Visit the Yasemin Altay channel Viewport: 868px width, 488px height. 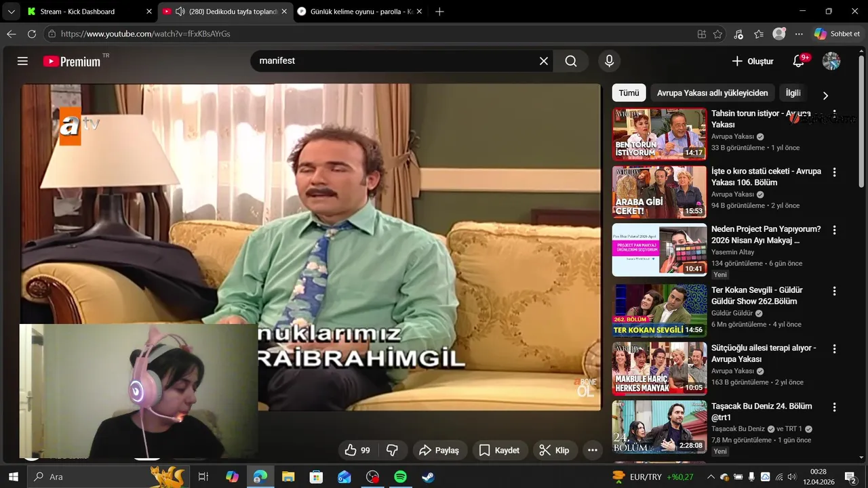tap(732, 252)
